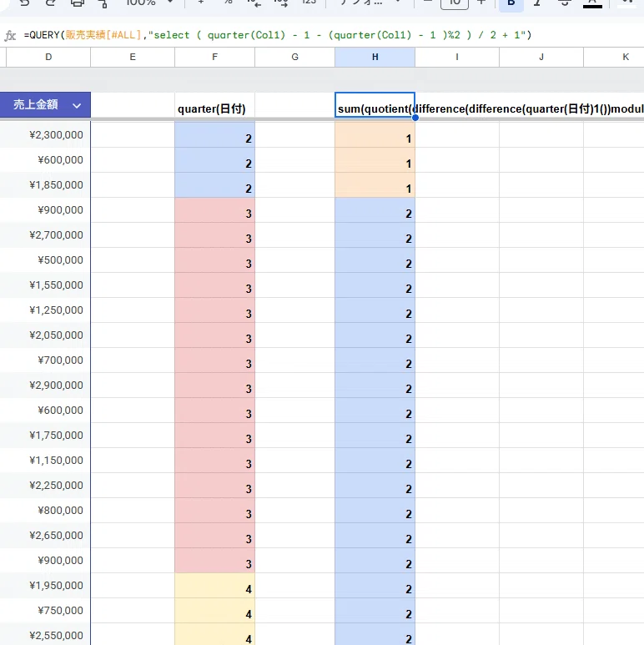
Task: Click the sum(quotient( header cell in column H
Action: click(x=375, y=105)
